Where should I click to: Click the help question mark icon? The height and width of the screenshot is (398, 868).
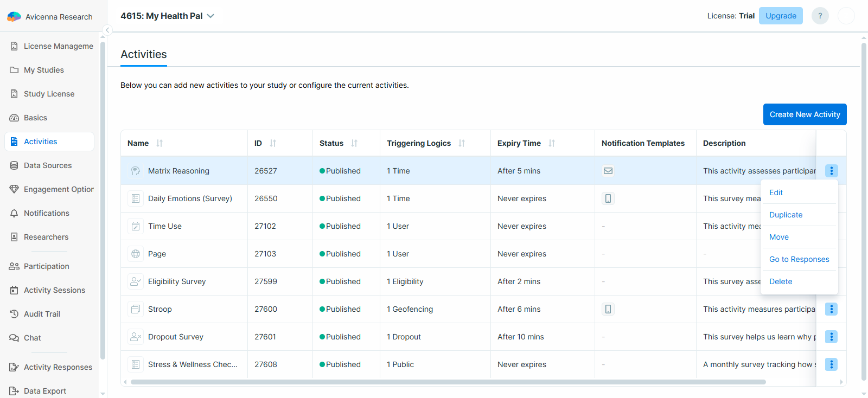tap(820, 16)
